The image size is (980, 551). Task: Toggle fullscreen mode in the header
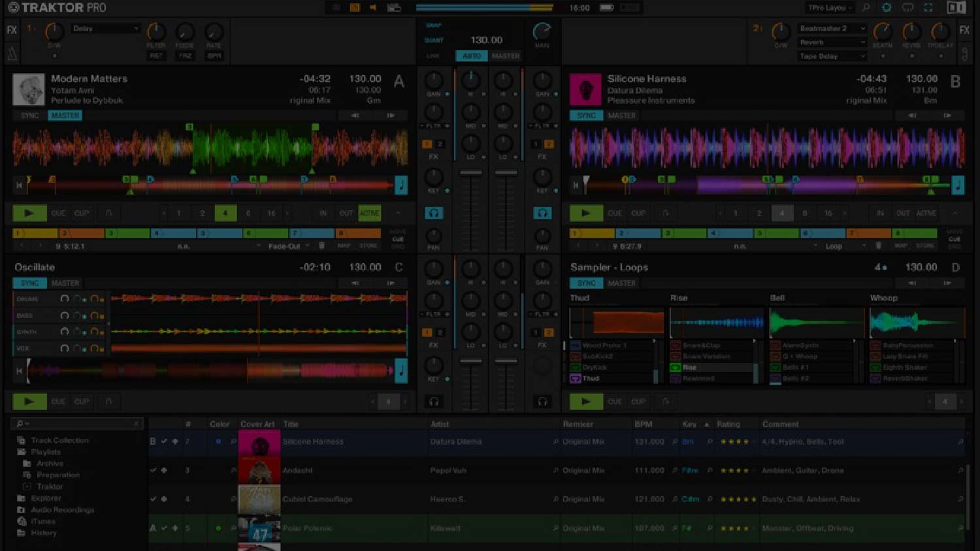[928, 8]
